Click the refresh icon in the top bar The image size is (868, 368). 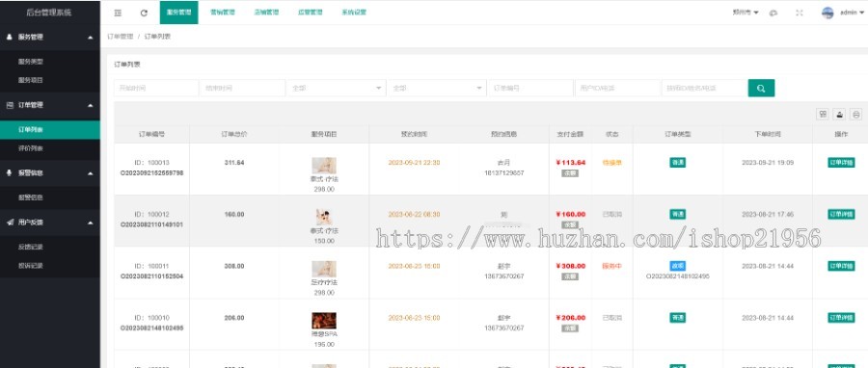pyautogui.click(x=144, y=13)
